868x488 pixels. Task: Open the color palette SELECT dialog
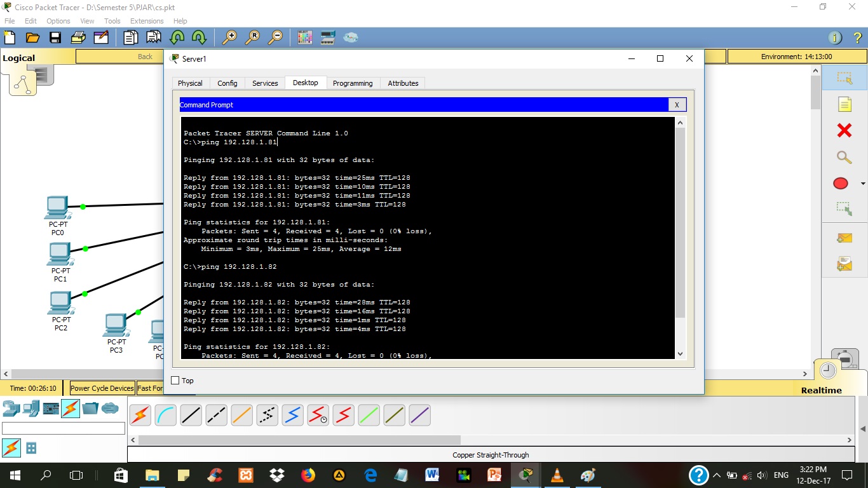click(304, 37)
